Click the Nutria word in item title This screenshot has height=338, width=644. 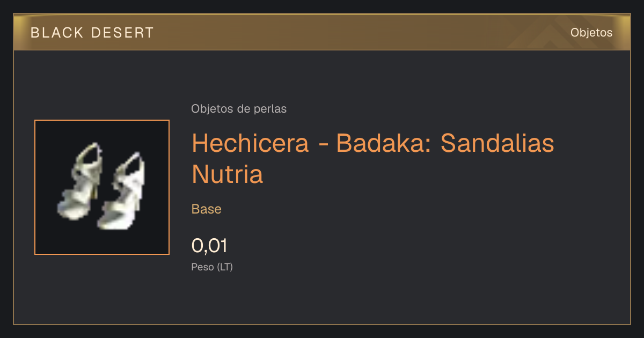point(228,174)
